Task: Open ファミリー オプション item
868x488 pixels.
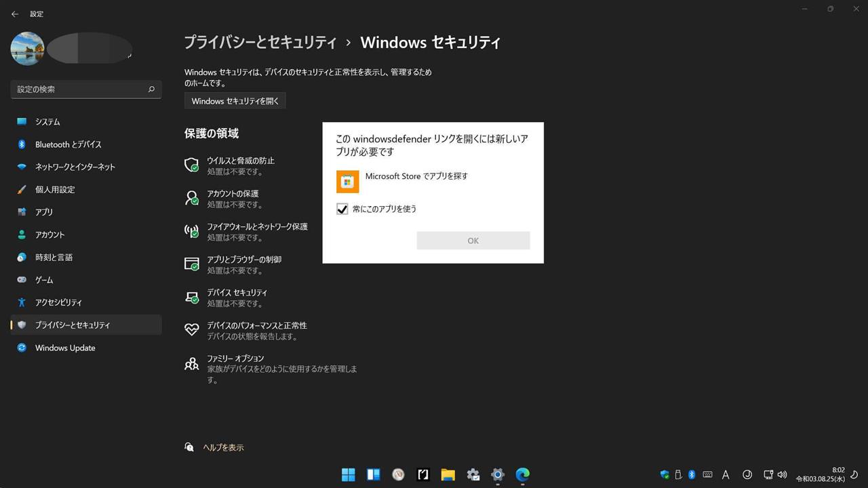Action: coord(271,369)
